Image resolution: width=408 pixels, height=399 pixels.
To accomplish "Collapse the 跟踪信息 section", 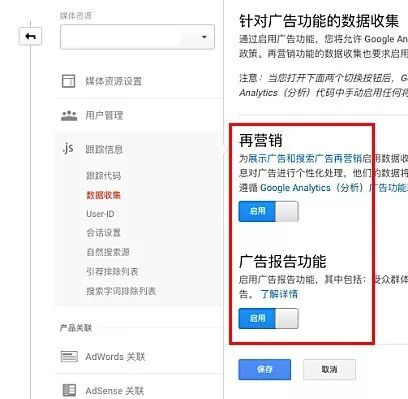I will point(104,149).
